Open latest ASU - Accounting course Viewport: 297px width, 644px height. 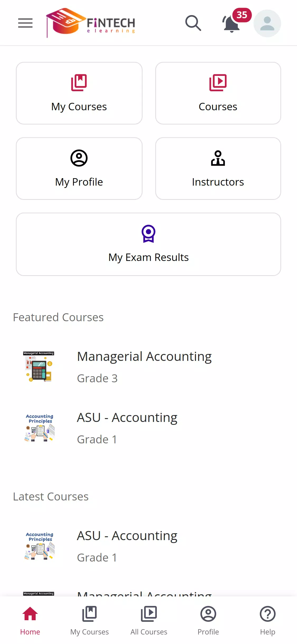148,546
